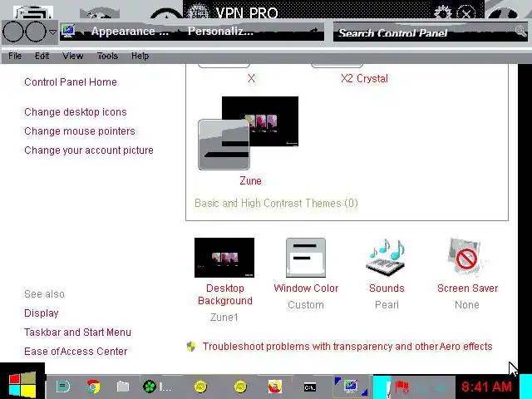Open Taskbar and Start Menu link
Image resolution: width=532 pixels, height=399 pixels.
[77, 332]
